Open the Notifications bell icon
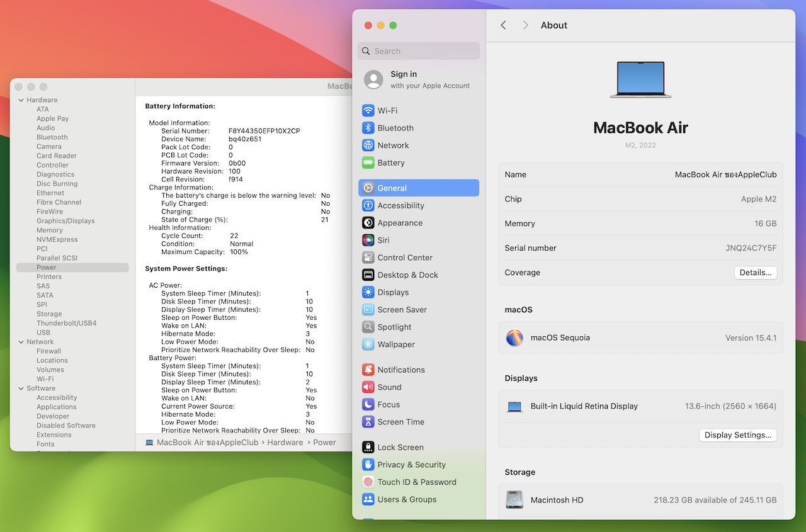This screenshot has width=806, height=532. click(x=368, y=370)
